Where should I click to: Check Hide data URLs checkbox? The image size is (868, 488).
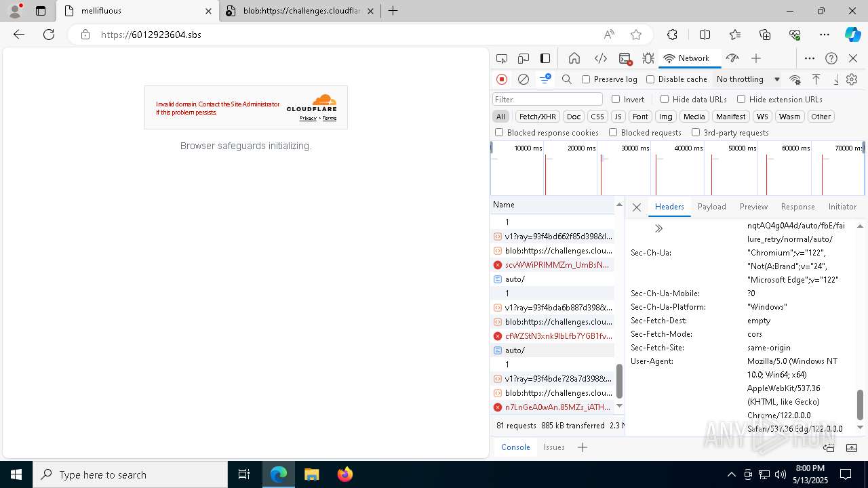pos(665,99)
